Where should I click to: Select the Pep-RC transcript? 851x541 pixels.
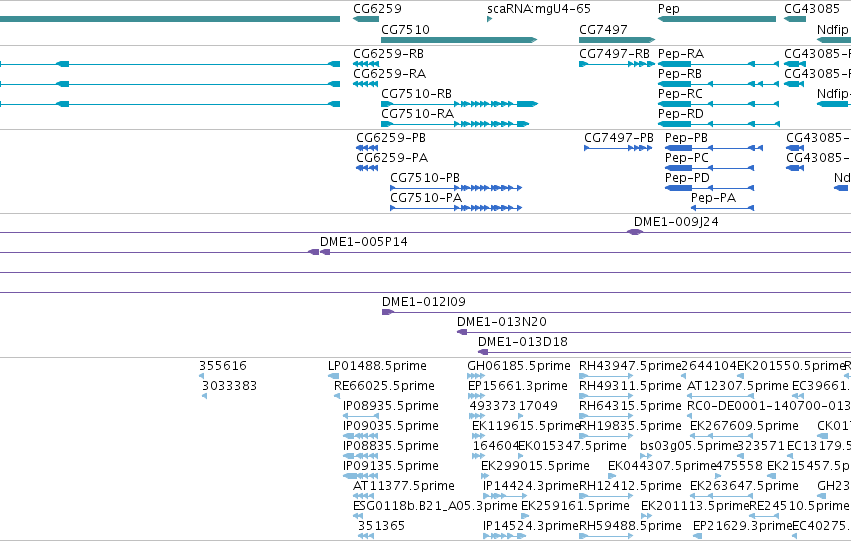tap(719, 104)
